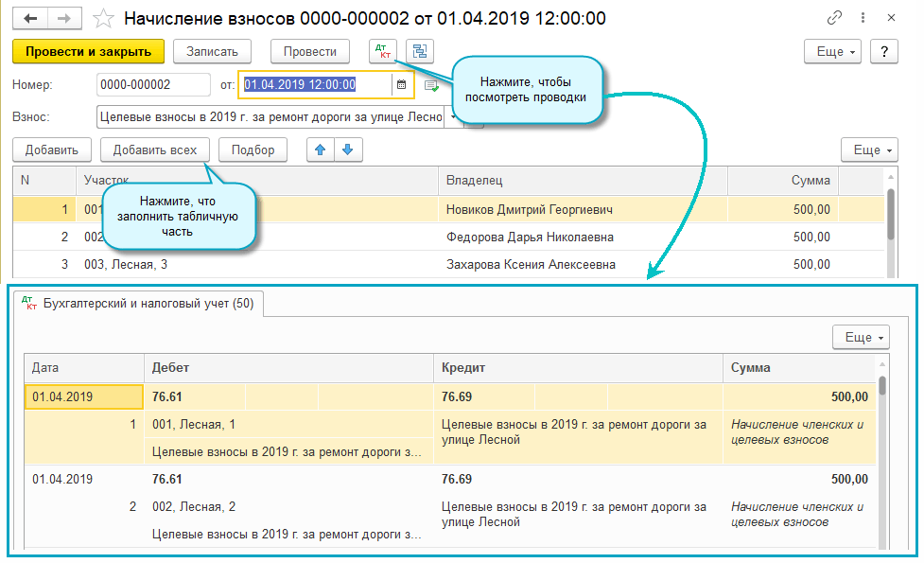This screenshot has height=563, width=924.
Task: Move row up with blue arrow
Action: 322,150
